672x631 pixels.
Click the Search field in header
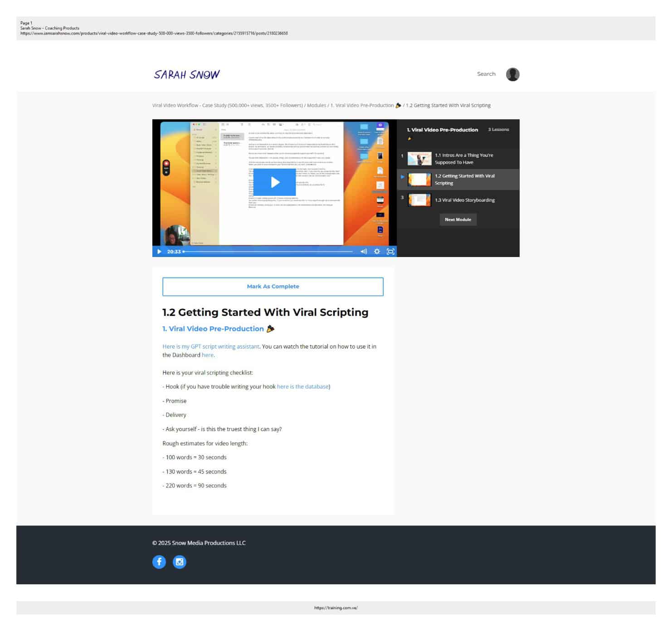click(486, 74)
